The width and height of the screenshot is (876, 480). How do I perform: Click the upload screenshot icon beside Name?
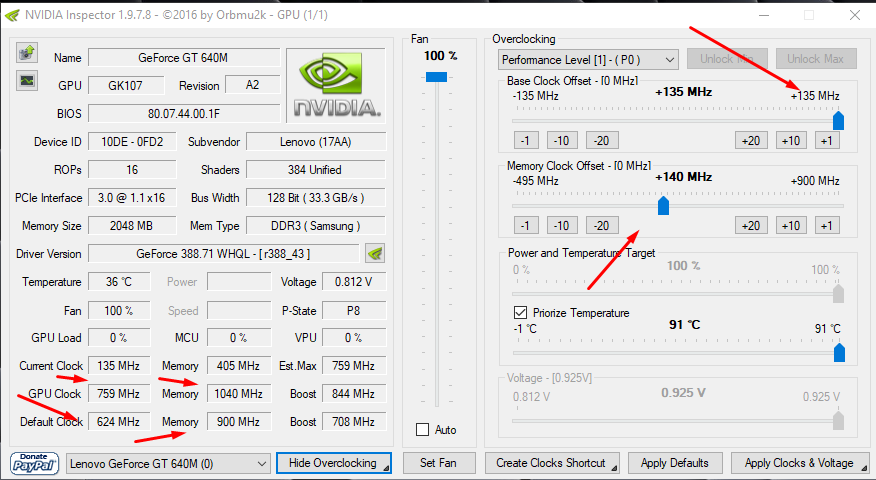[x=26, y=53]
